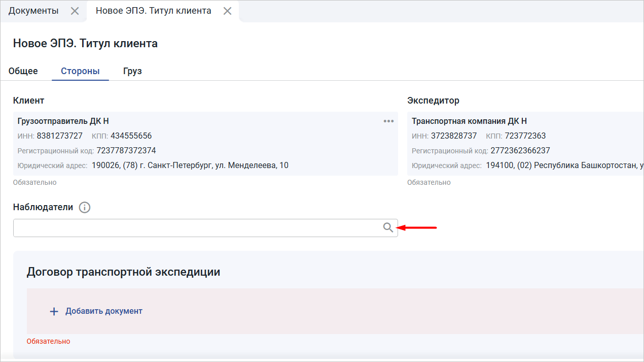Viewport: 644px width, 362px height.
Task: Switch to the Документы tab
Action: pyautogui.click(x=33, y=11)
